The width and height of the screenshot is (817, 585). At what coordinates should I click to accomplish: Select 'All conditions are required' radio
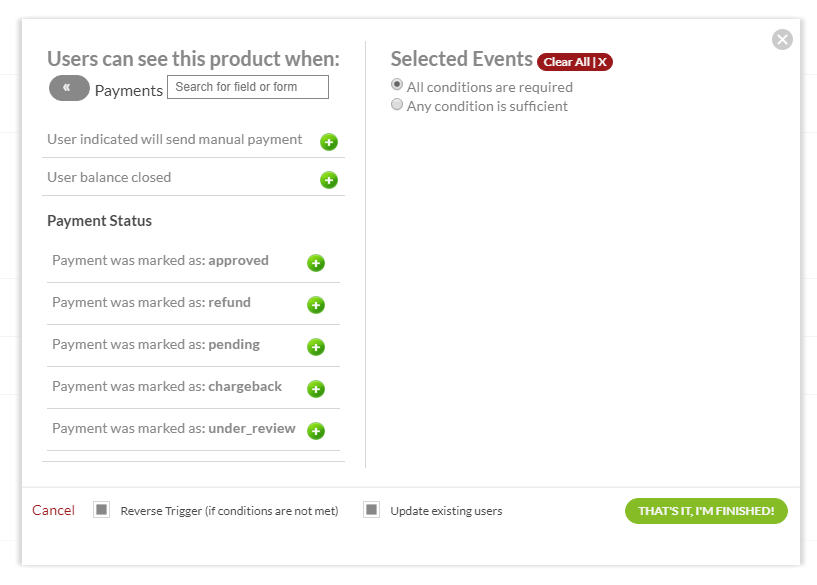click(x=397, y=86)
